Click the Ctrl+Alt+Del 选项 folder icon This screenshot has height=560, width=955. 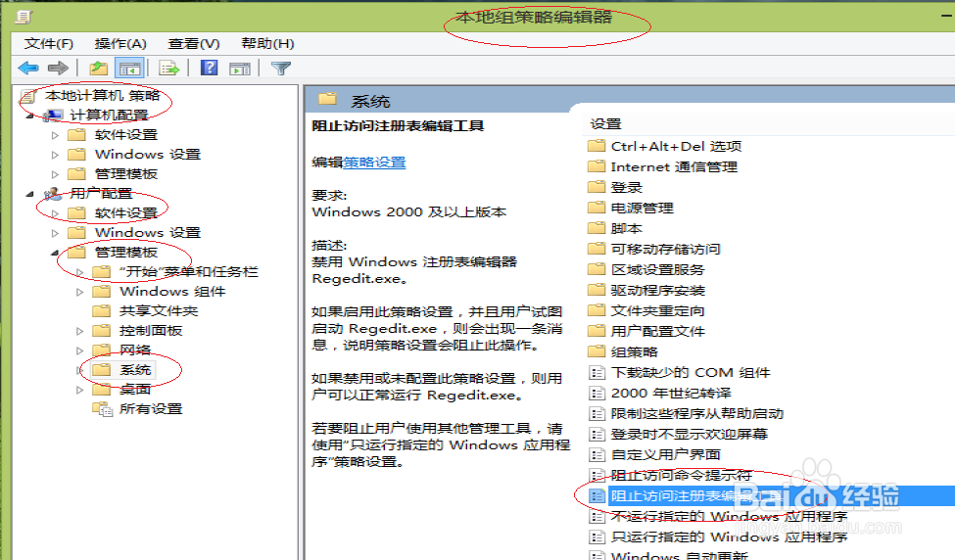(x=597, y=146)
